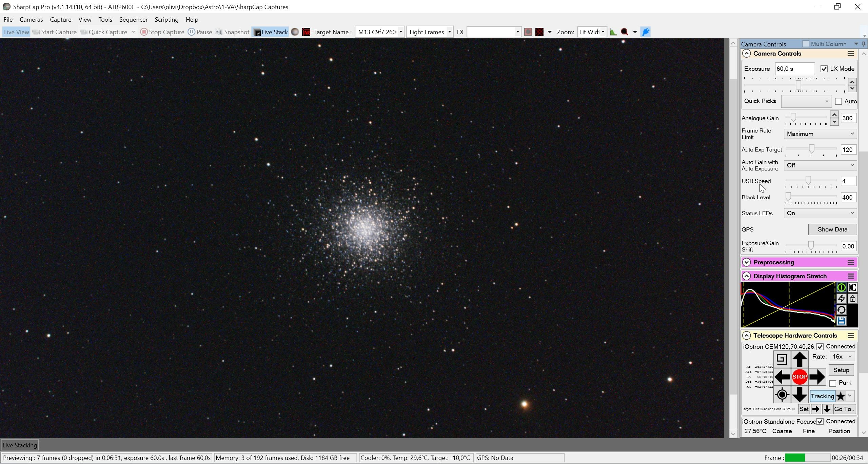The image size is (868, 464).
Task: Open the Light Frames type dropdown
Action: pyautogui.click(x=449, y=32)
